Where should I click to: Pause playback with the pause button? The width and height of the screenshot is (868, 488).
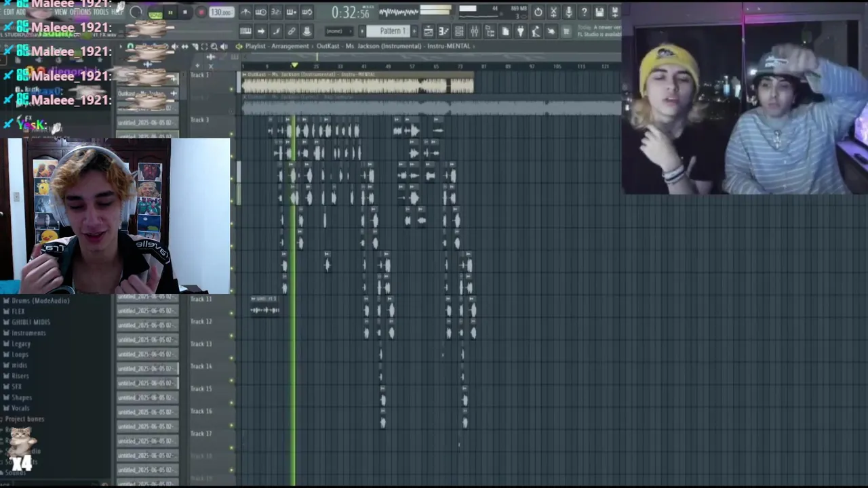tap(170, 12)
